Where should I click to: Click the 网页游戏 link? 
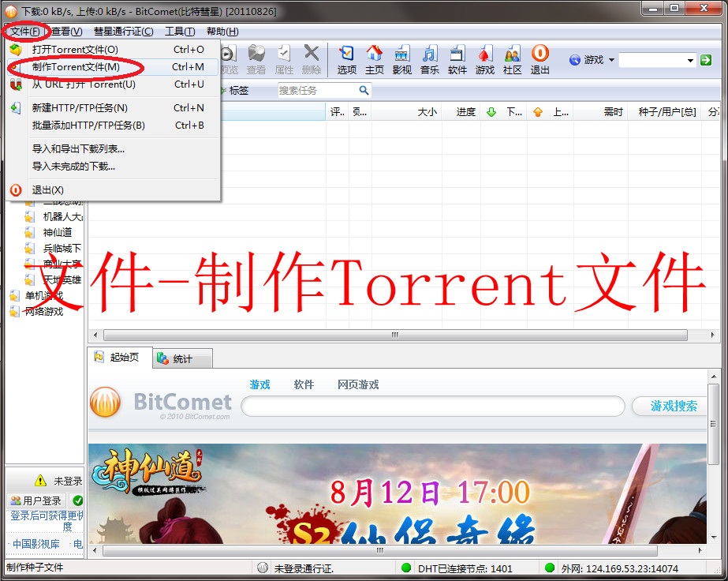[358, 384]
